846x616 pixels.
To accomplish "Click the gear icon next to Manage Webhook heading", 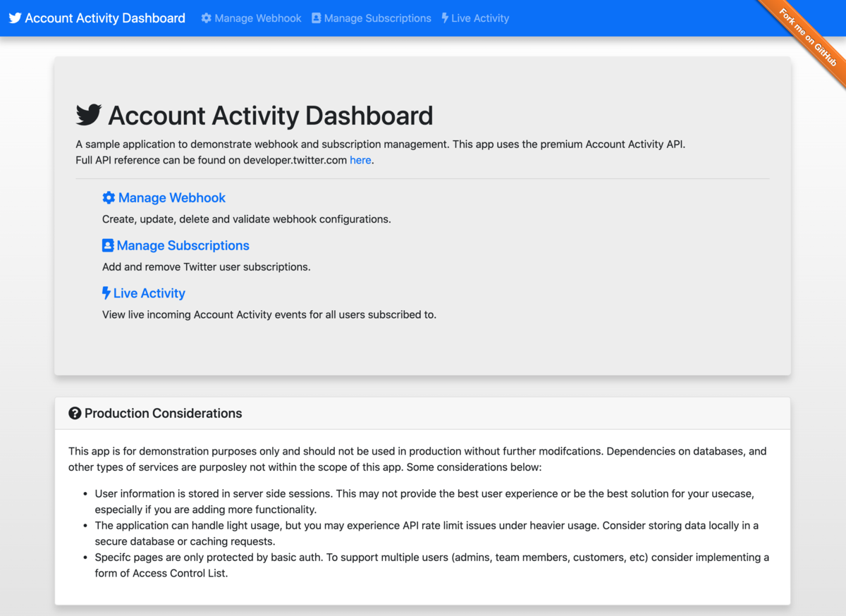I will (x=109, y=198).
